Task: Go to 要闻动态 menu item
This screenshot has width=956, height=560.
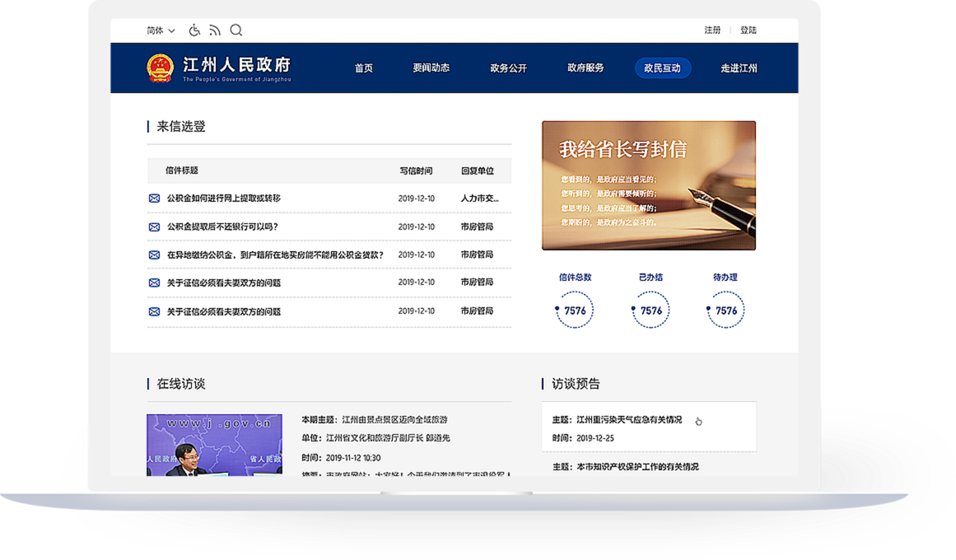Action: [431, 68]
